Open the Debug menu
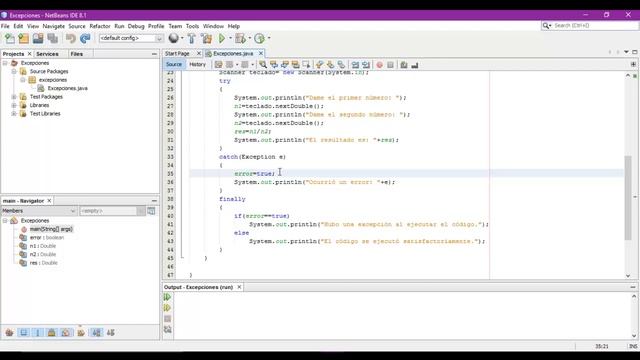The height and width of the screenshot is (360, 640). pyautogui.click(x=136, y=26)
